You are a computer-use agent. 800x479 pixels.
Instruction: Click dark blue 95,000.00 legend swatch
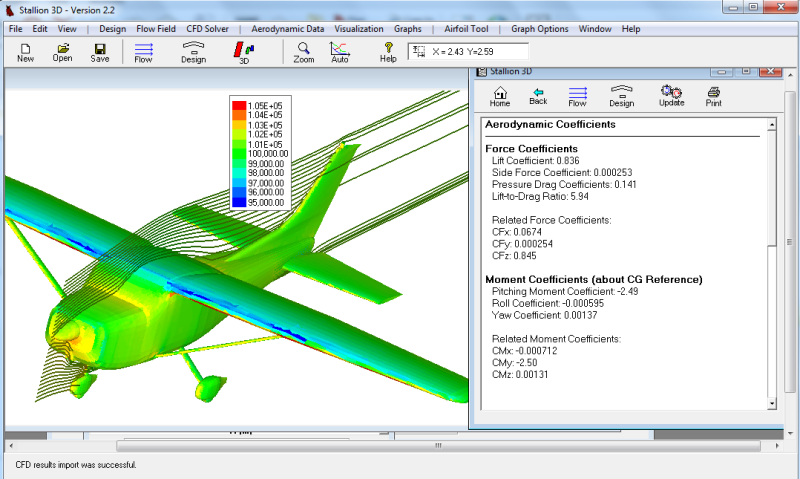239,203
